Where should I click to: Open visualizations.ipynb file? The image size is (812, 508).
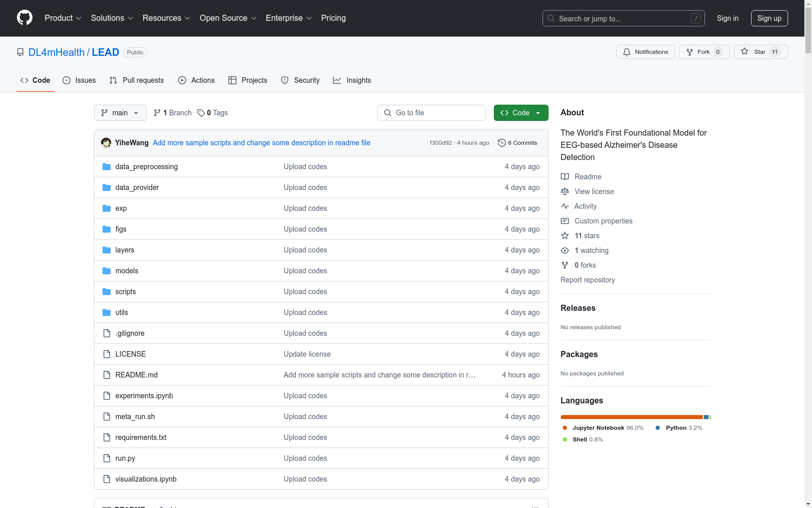coord(146,479)
